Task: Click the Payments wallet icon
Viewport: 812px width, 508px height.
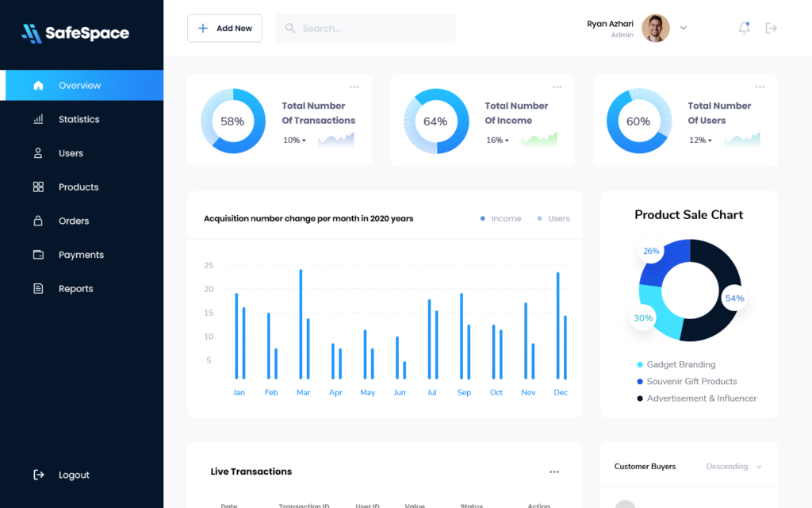Action: pyautogui.click(x=38, y=255)
